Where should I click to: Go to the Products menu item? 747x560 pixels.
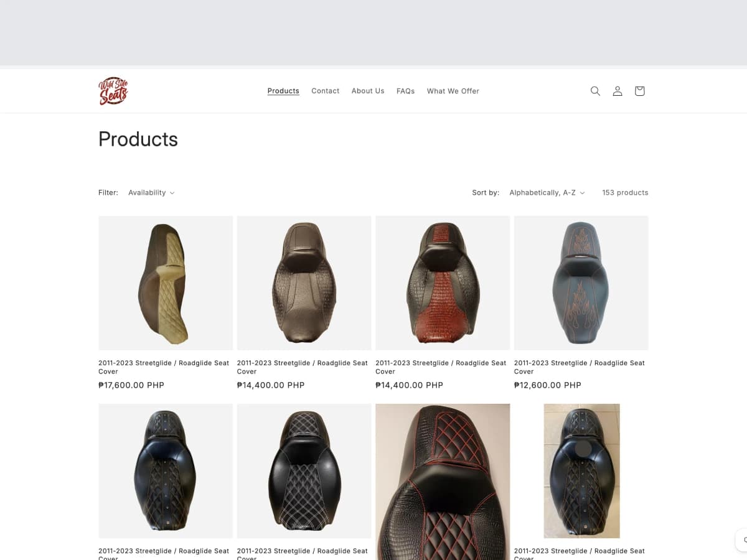(283, 91)
